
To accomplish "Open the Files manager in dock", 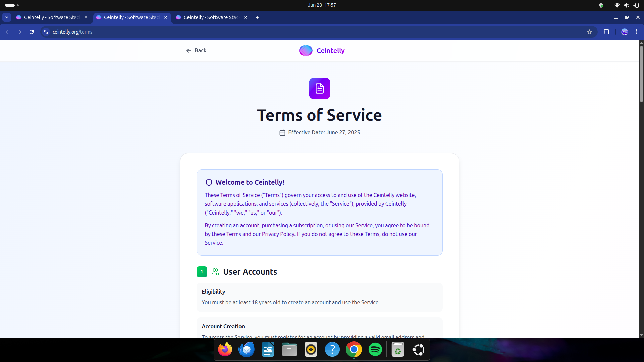I will pos(289,350).
